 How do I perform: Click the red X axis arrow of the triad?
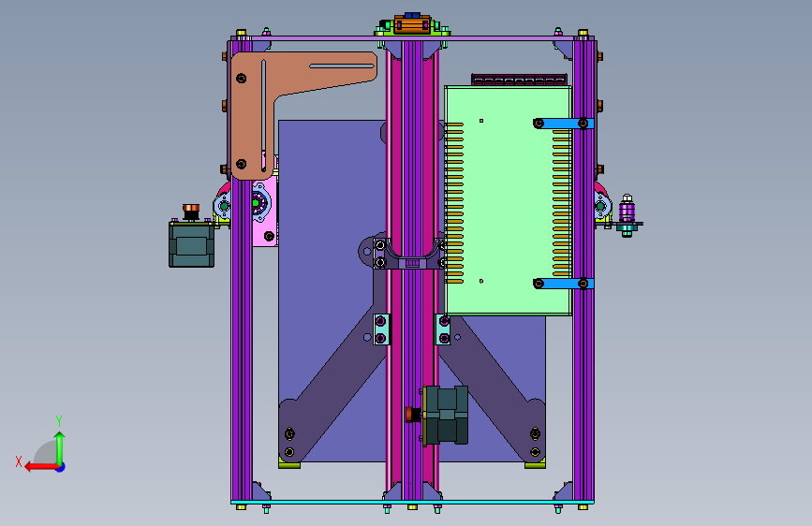(x=41, y=467)
